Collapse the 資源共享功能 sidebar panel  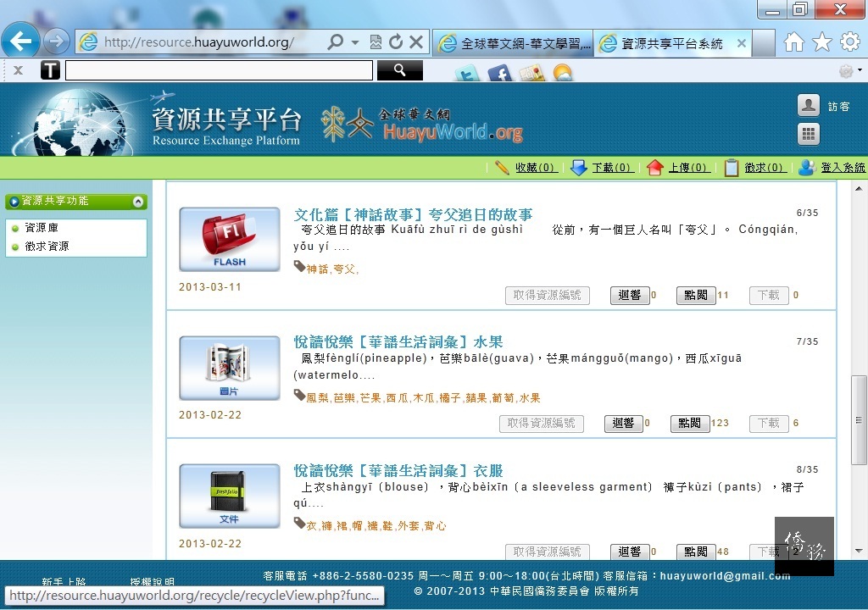137,202
